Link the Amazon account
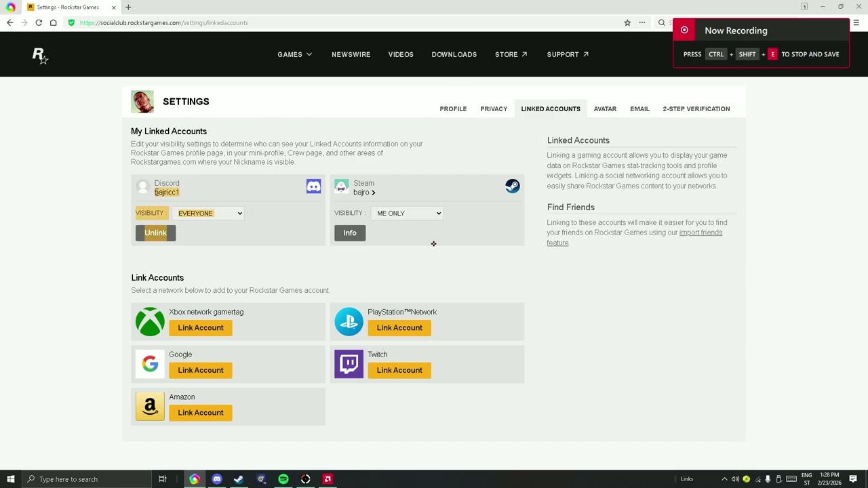Viewport: 868px width, 488px height. (x=201, y=413)
